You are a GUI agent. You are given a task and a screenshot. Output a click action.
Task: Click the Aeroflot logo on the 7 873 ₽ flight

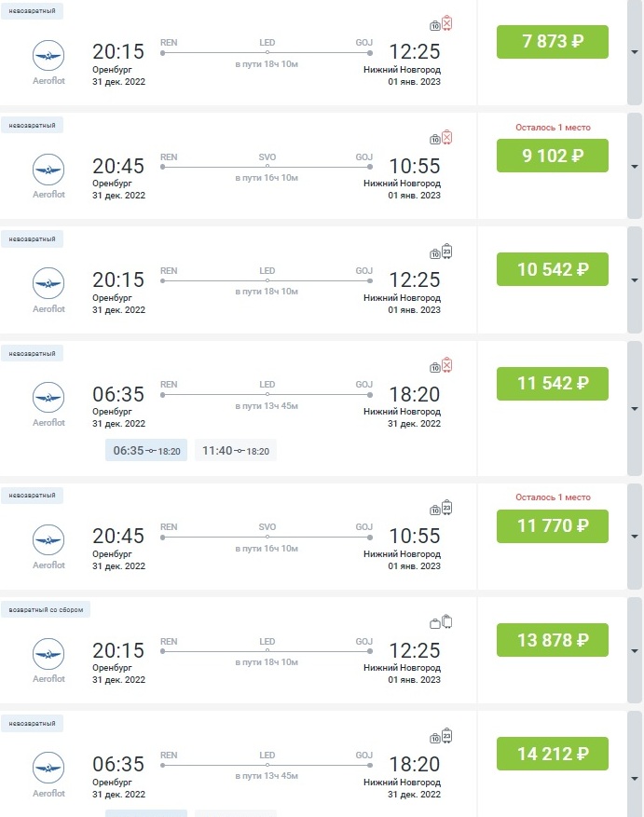48,56
